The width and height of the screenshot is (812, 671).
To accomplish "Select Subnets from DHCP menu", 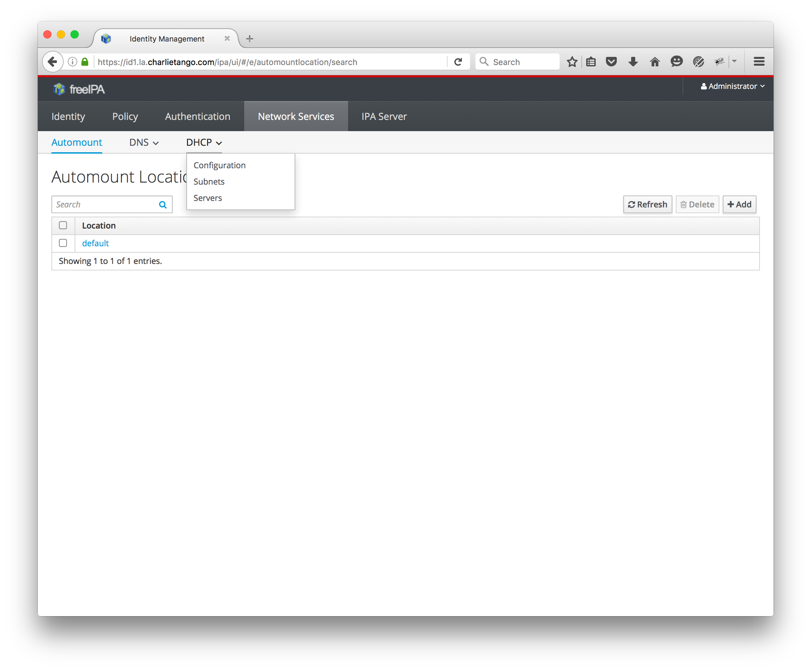I will pos(209,182).
